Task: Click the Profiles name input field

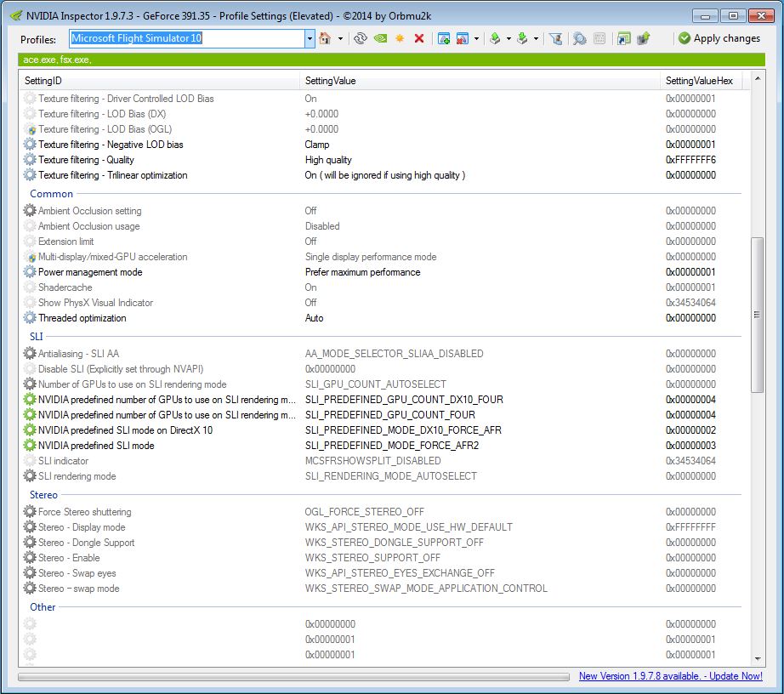Action: coord(187,38)
